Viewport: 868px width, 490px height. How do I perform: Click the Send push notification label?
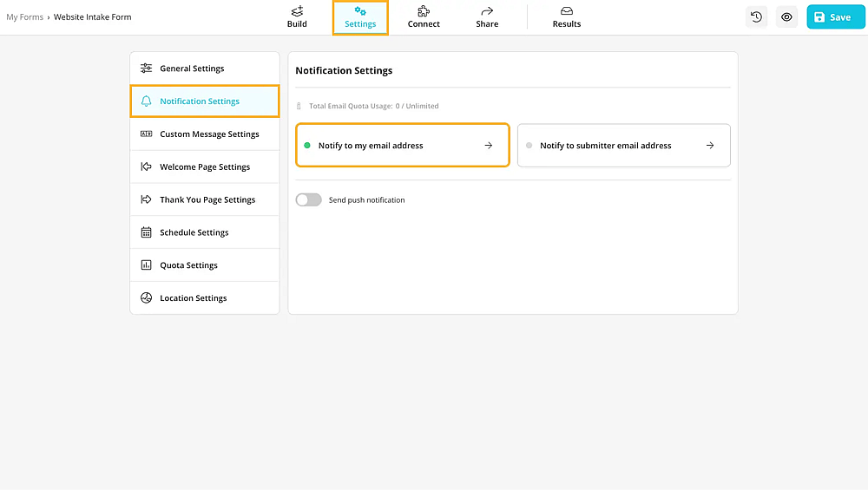pyautogui.click(x=366, y=200)
